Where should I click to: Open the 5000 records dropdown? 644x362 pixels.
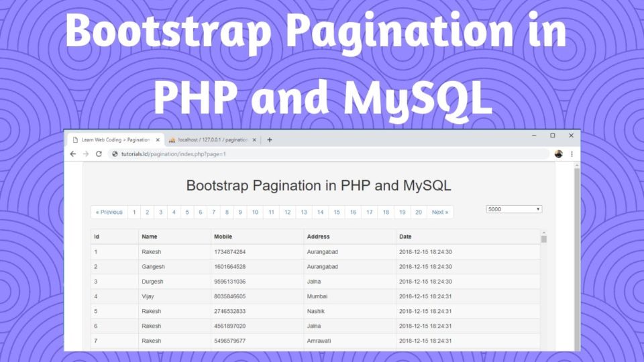pos(514,209)
